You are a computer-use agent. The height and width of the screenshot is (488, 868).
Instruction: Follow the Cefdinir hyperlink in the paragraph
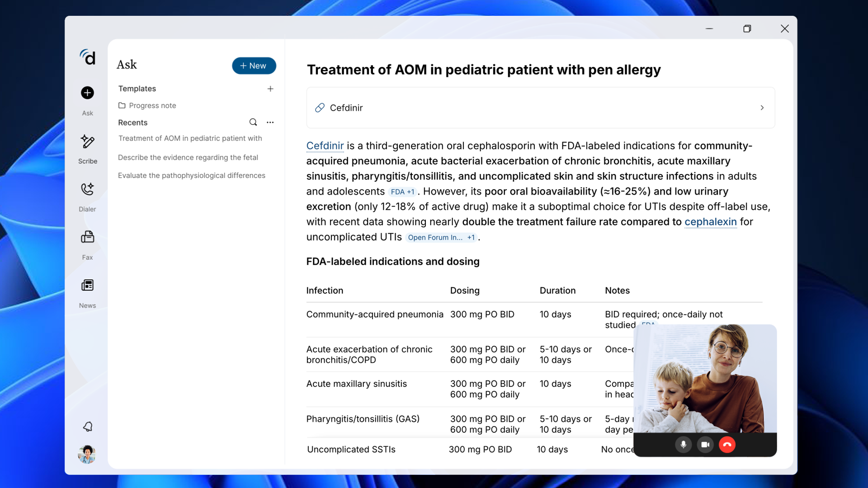pos(325,145)
